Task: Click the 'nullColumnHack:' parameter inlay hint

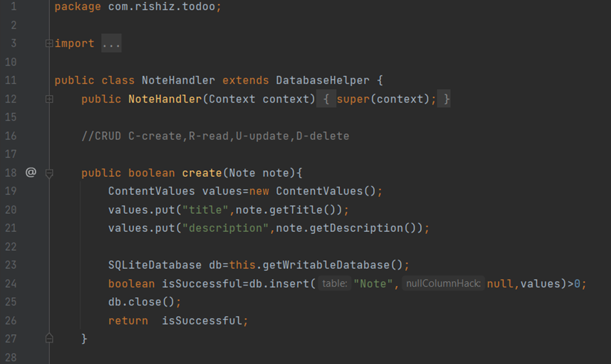Action: pyautogui.click(x=443, y=283)
